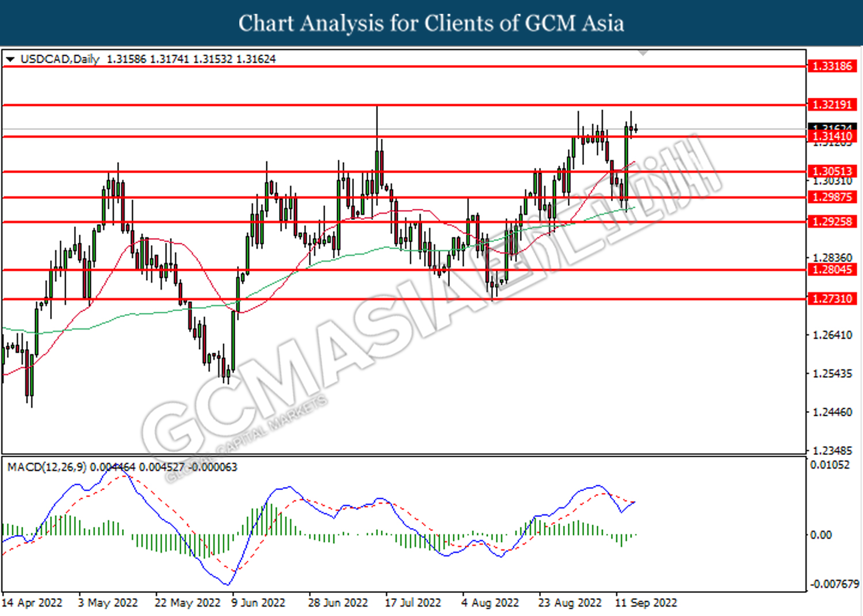Click the 9 Jun 2022 date label

point(258,603)
